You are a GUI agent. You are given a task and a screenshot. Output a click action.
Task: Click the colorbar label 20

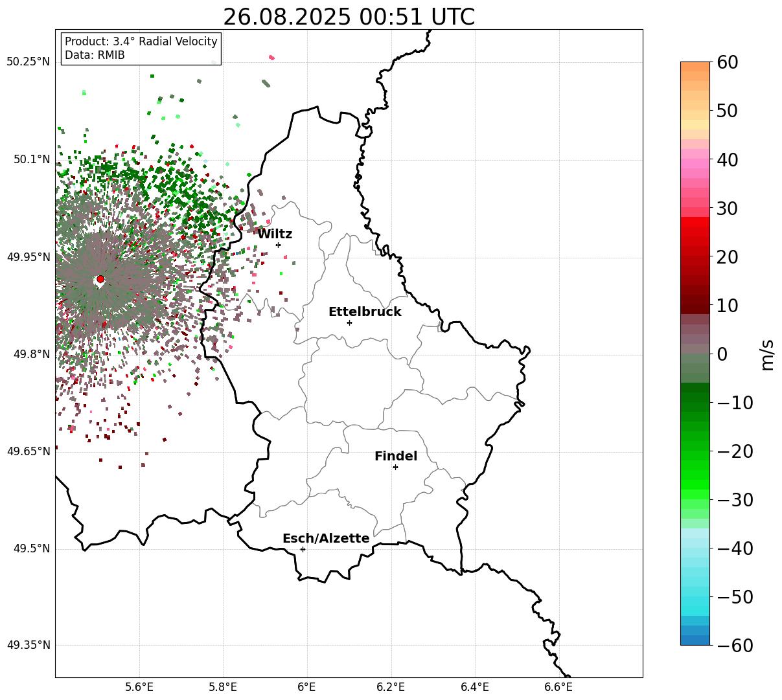[726, 257]
